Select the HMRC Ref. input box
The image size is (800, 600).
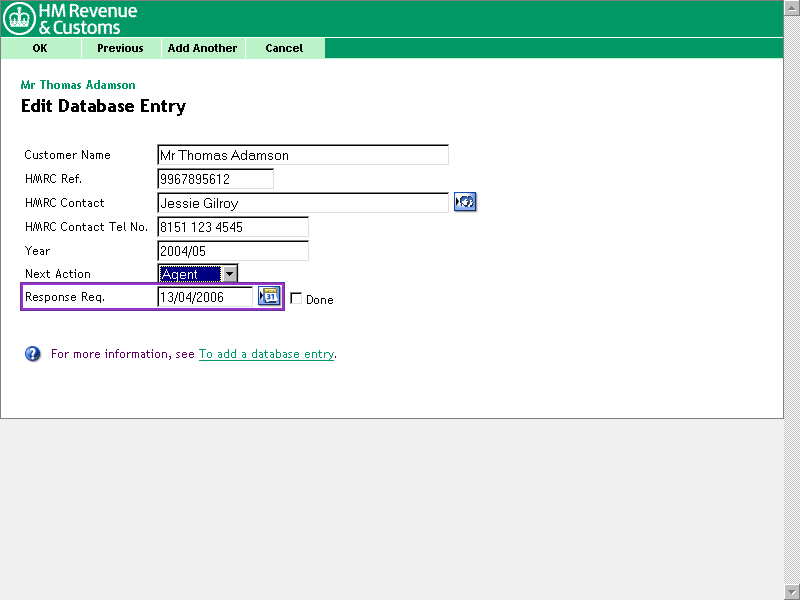click(x=215, y=179)
